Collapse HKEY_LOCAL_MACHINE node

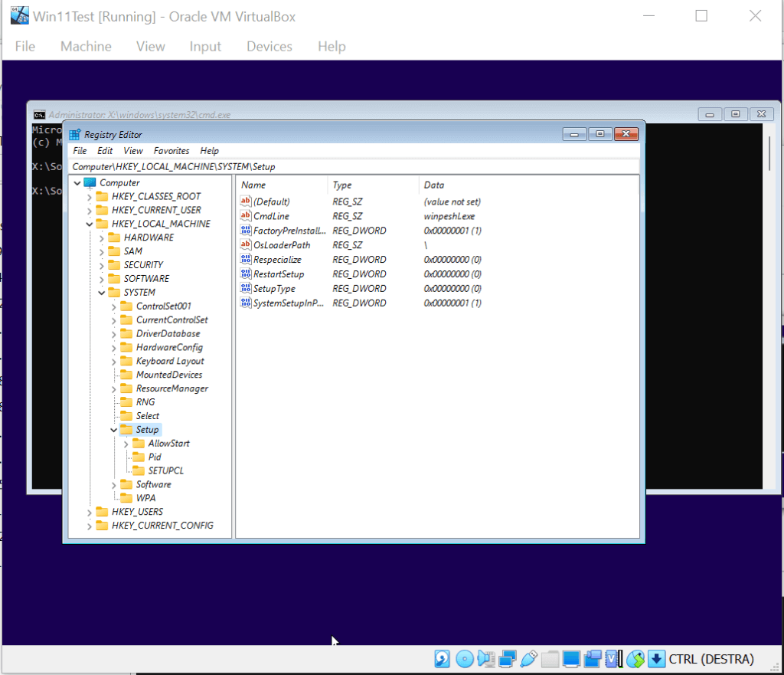tap(89, 224)
